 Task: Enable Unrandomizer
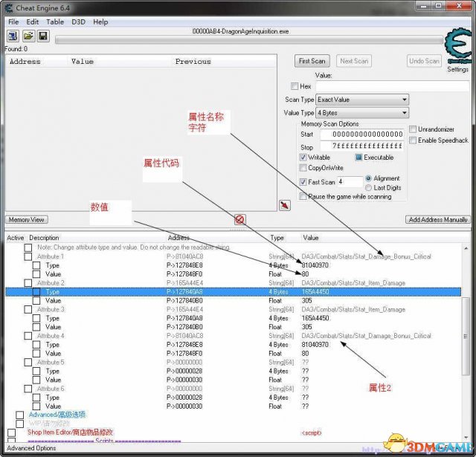[x=413, y=129]
